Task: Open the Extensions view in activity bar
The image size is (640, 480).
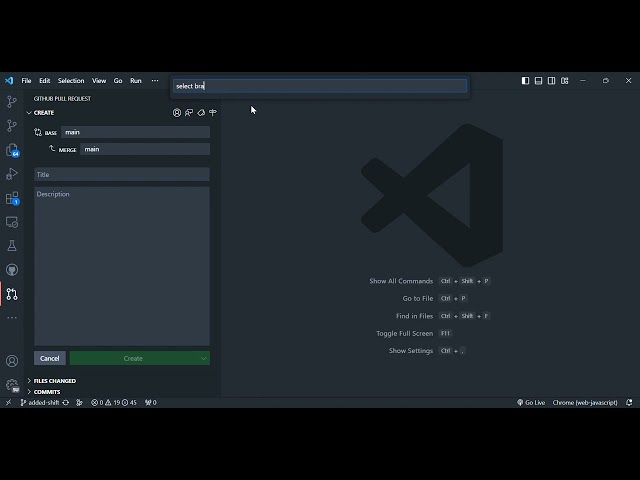Action: tap(12, 198)
